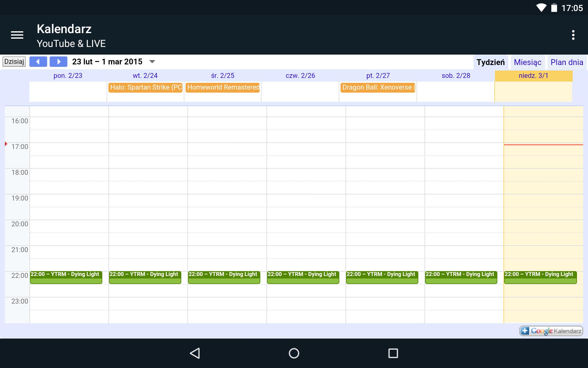
Task: Open the sob. 2/28 day header
Action: [x=456, y=76]
